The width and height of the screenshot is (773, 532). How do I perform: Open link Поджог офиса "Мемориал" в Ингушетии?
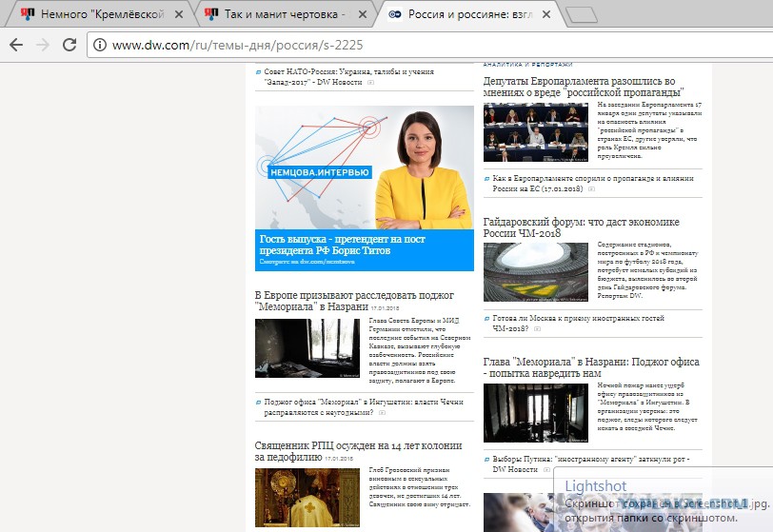[x=364, y=406]
